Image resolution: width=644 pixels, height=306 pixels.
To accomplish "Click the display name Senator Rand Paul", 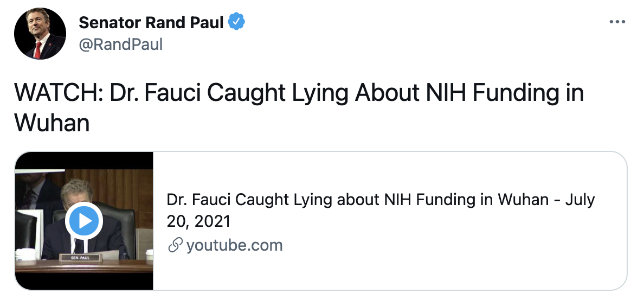I will tap(151, 23).
